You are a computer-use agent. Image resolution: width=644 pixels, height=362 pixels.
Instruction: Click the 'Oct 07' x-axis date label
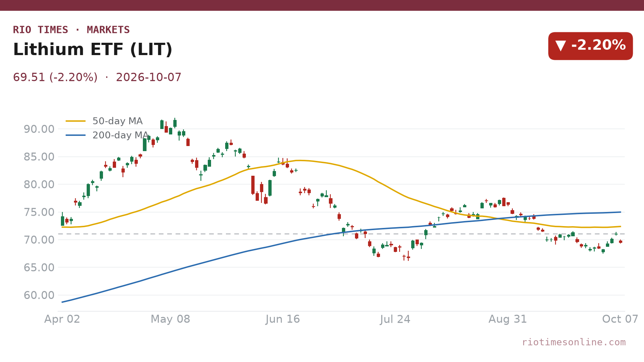point(620,319)
